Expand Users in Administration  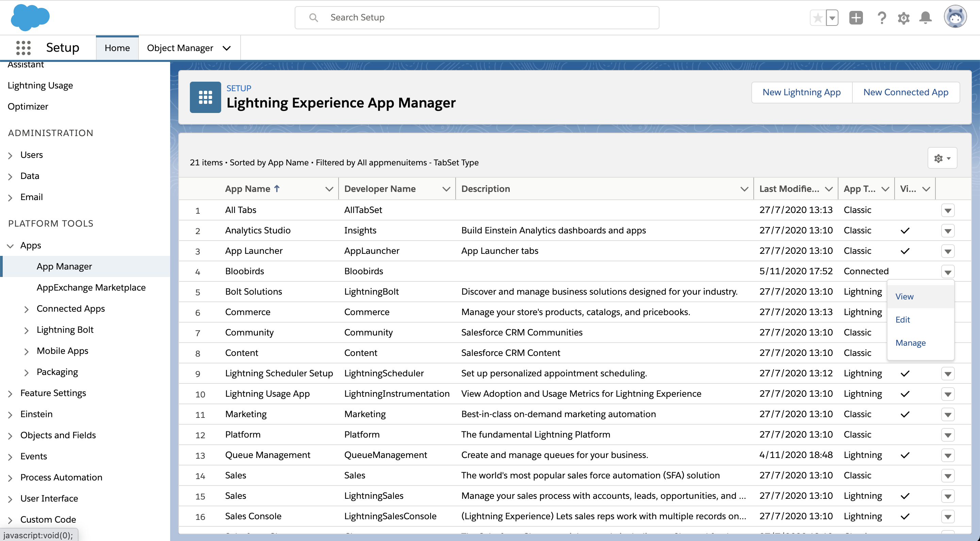click(10, 155)
